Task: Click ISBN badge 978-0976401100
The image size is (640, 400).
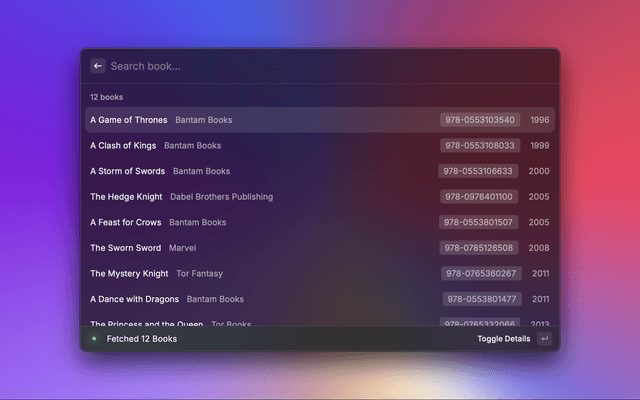Action: tap(480, 197)
